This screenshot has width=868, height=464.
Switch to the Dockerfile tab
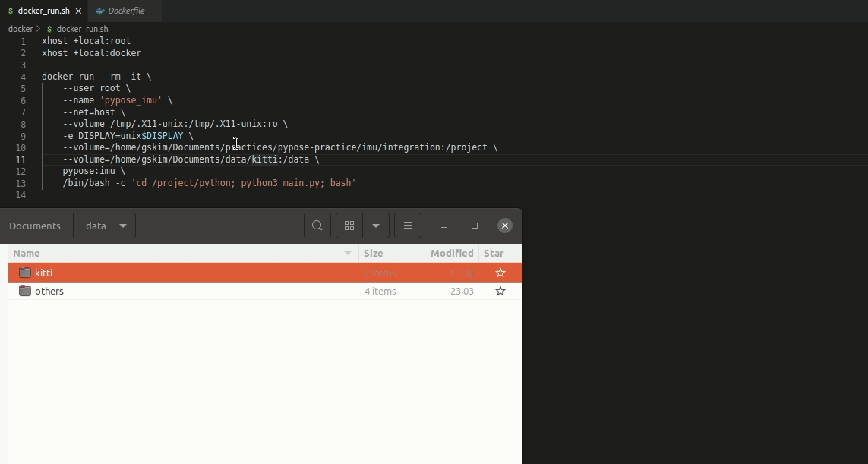125,11
